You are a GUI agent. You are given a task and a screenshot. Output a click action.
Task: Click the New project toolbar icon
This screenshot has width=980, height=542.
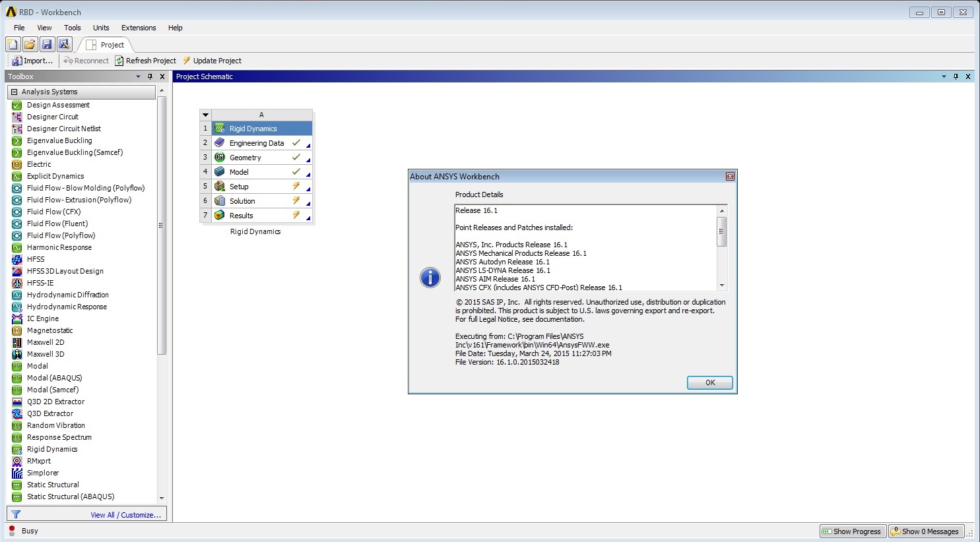(13, 44)
